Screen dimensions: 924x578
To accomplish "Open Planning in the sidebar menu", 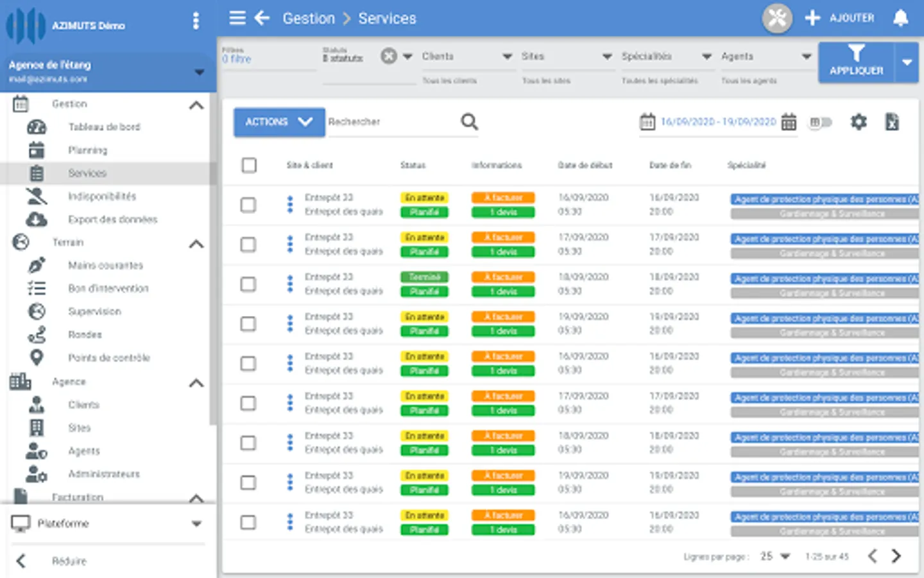I will pos(88,150).
